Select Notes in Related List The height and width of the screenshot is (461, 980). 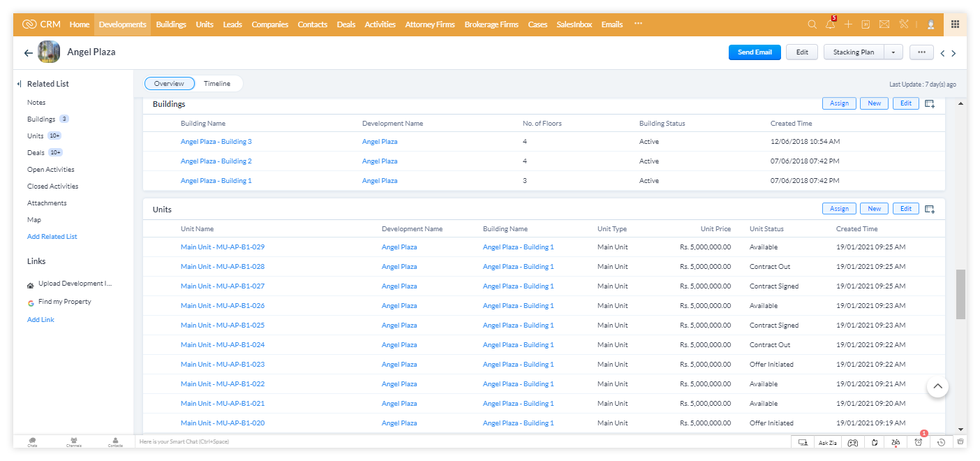[36, 103]
